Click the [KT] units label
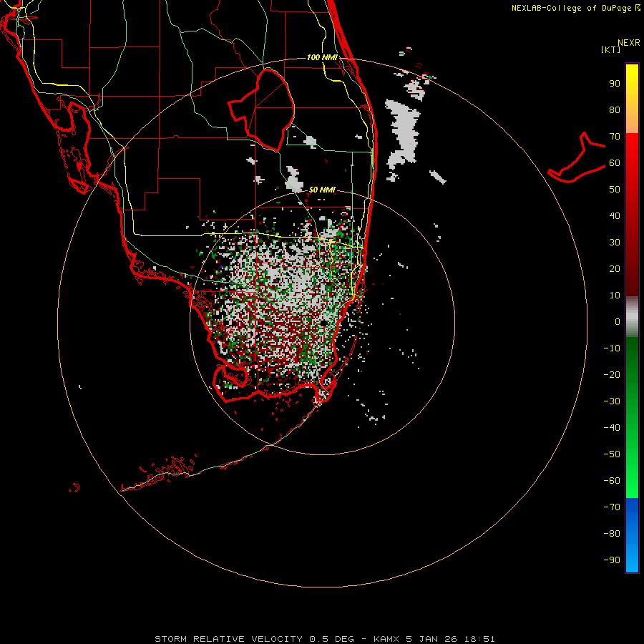This screenshot has height=644, width=644. [x=611, y=49]
